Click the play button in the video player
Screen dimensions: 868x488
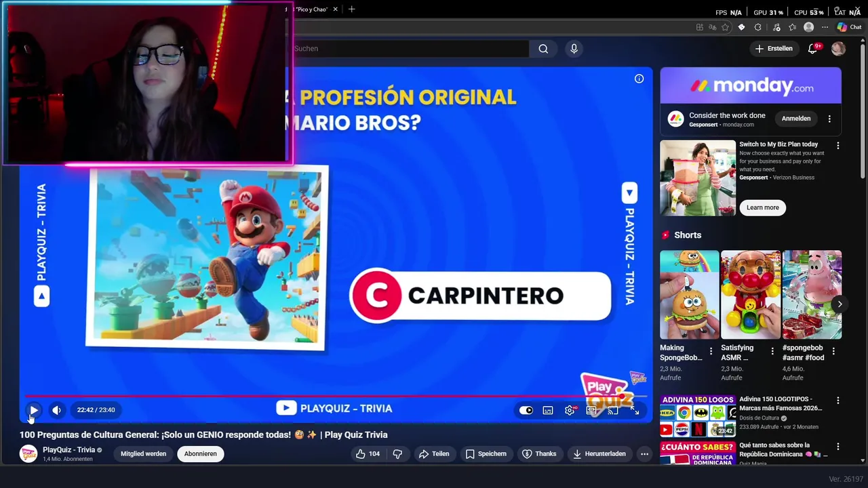point(33,410)
